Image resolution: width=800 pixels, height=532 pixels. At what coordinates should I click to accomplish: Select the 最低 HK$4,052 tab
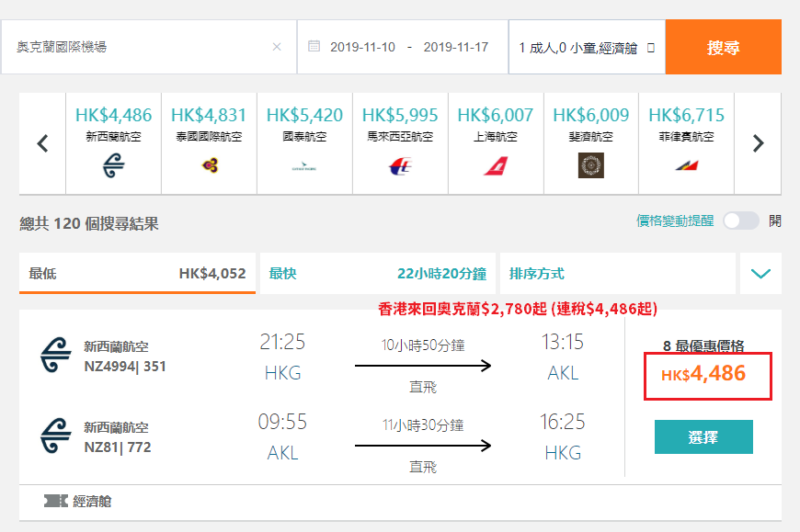137,273
